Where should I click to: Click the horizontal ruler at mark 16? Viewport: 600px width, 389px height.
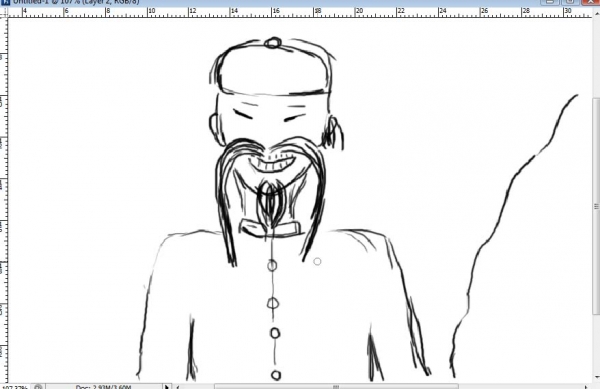276,12
